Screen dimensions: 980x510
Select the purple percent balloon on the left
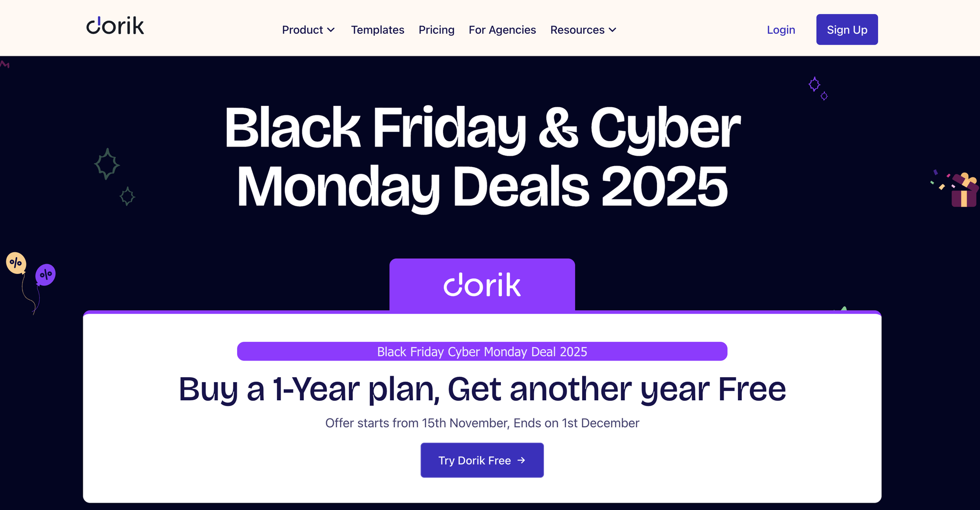45,275
